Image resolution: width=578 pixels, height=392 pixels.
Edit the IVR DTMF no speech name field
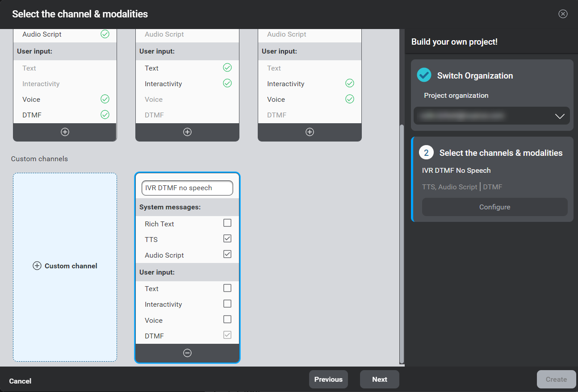pyautogui.click(x=187, y=188)
